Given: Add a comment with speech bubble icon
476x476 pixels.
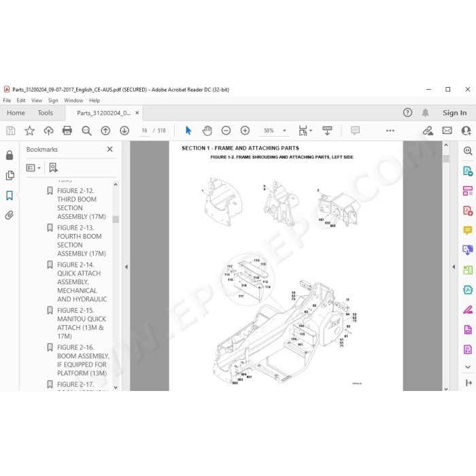Looking at the screenshot, I should [x=355, y=131].
